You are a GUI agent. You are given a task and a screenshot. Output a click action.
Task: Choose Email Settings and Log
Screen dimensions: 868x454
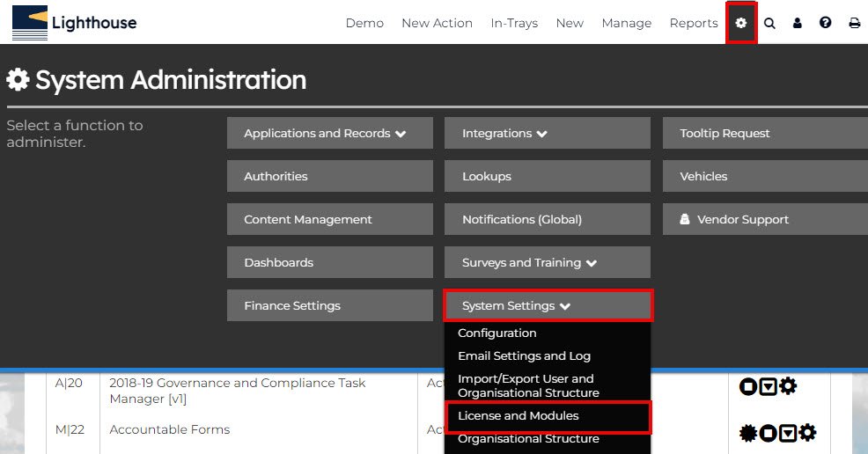point(524,356)
